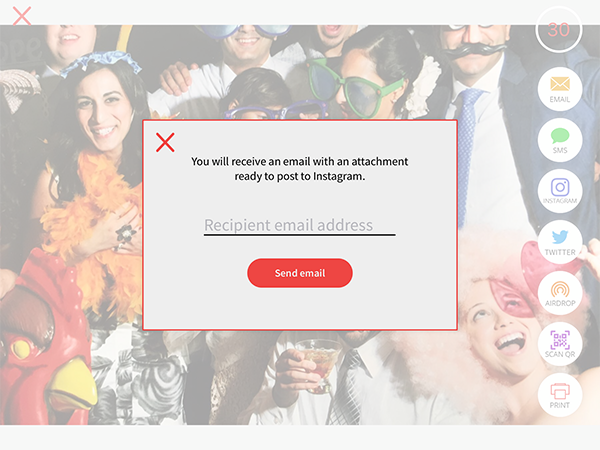The width and height of the screenshot is (600, 450).
Task: Click the Print icon
Action: pyautogui.click(x=560, y=395)
